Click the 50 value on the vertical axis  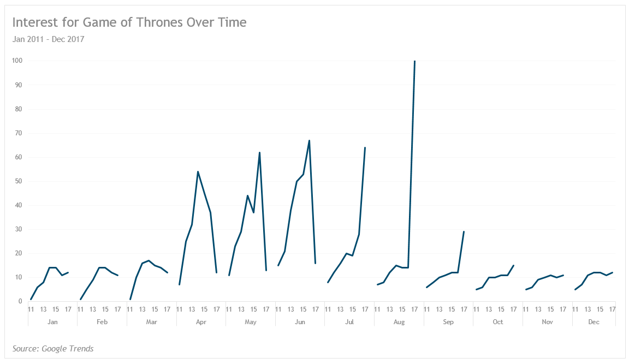pos(18,181)
